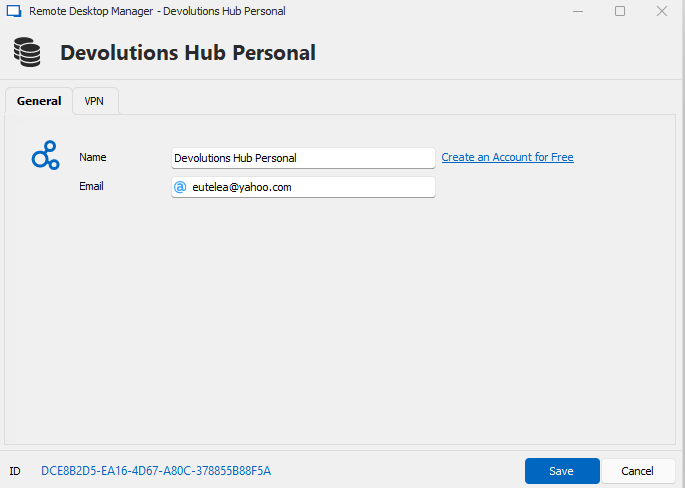The image size is (685, 488).
Task: Click the Email field label
Action: [x=91, y=186]
